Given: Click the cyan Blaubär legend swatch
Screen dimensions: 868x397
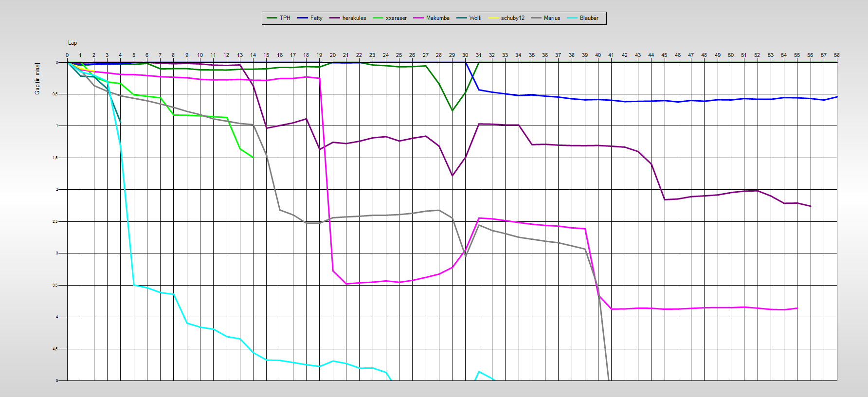Looking at the screenshot, I should 572,18.
